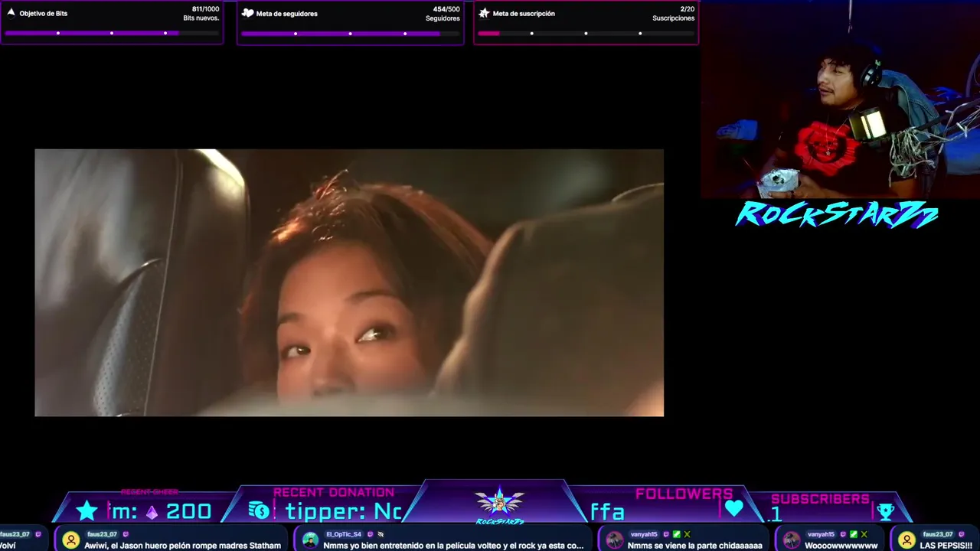Click vanyah15 avatar beside the Woooow message

(x=791, y=540)
